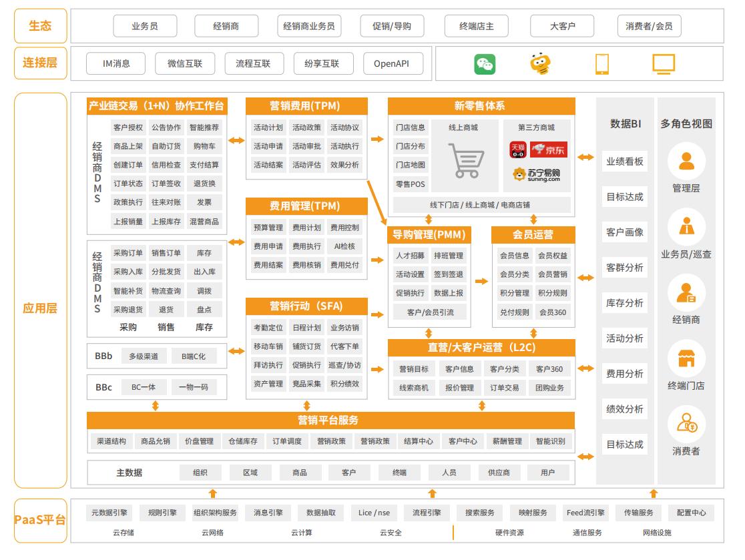Click the 流程引擎 service in PaaS layer

tap(427, 513)
